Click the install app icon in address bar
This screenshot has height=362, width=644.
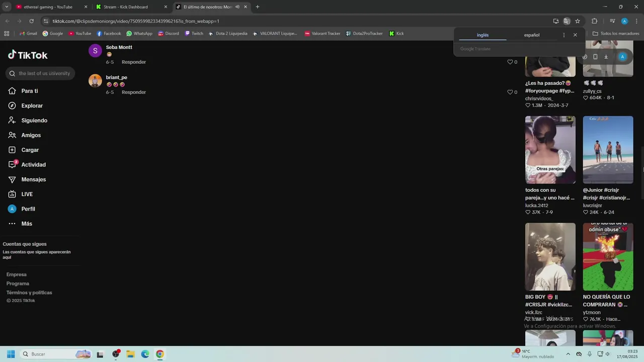[556, 21]
